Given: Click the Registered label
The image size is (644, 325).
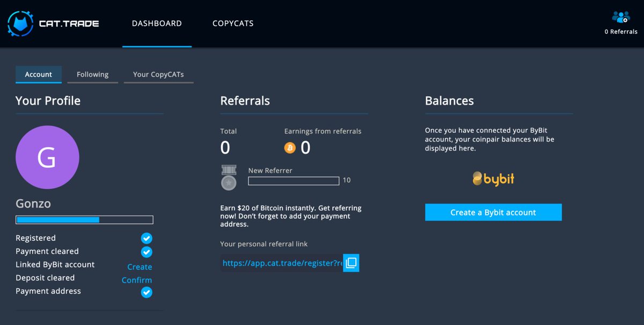Looking at the screenshot, I should (35, 238).
